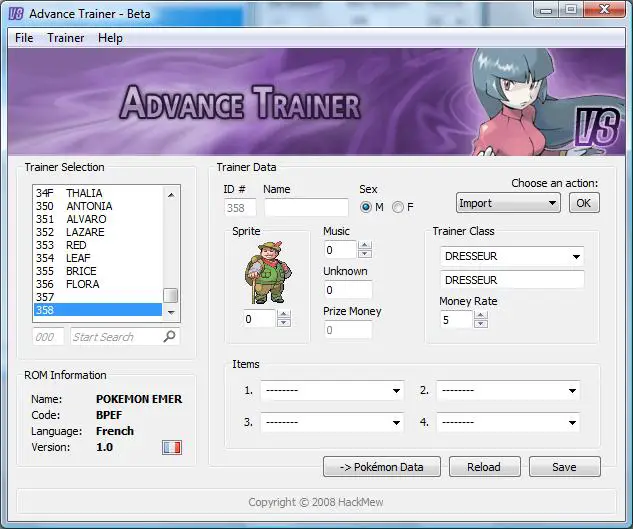Image resolution: width=633 pixels, height=529 pixels.
Task: Click the 000 ID search field
Action: pos(48,337)
